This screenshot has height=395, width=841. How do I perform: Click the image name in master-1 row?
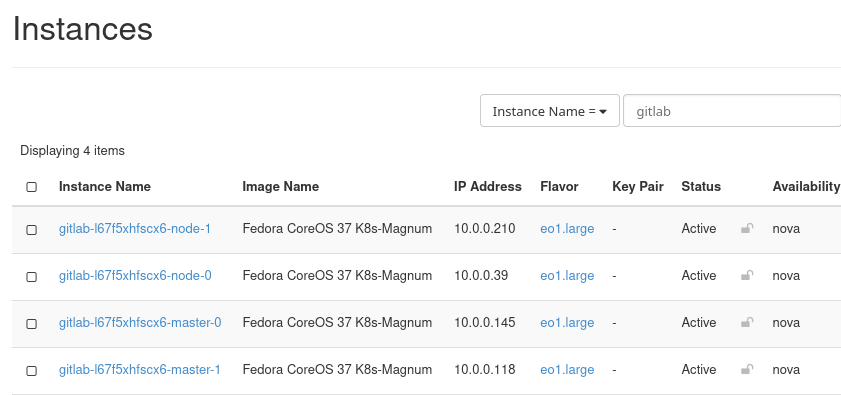(x=337, y=370)
